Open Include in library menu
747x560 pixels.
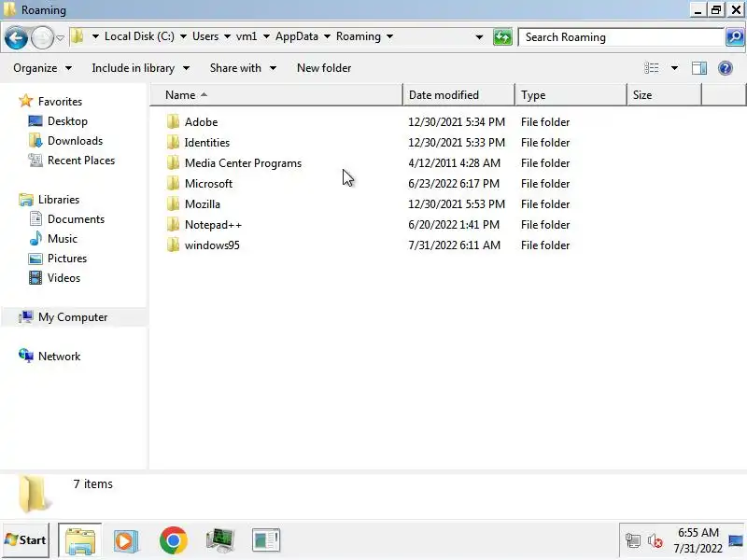141,68
